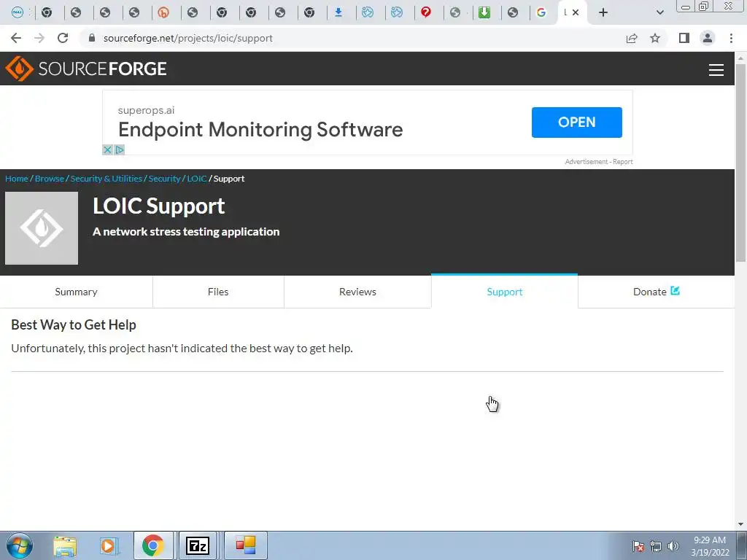Switch to the orange 'b' icon tab

(163, 12)
